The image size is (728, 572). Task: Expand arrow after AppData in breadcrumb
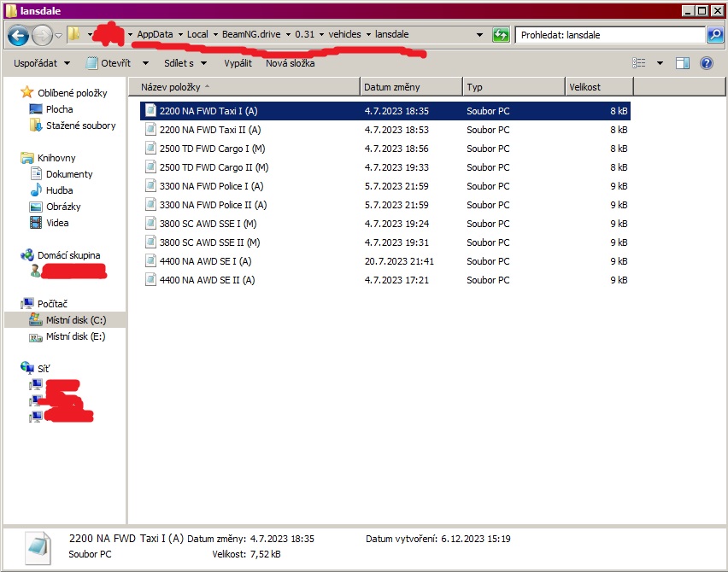(180, 35)
